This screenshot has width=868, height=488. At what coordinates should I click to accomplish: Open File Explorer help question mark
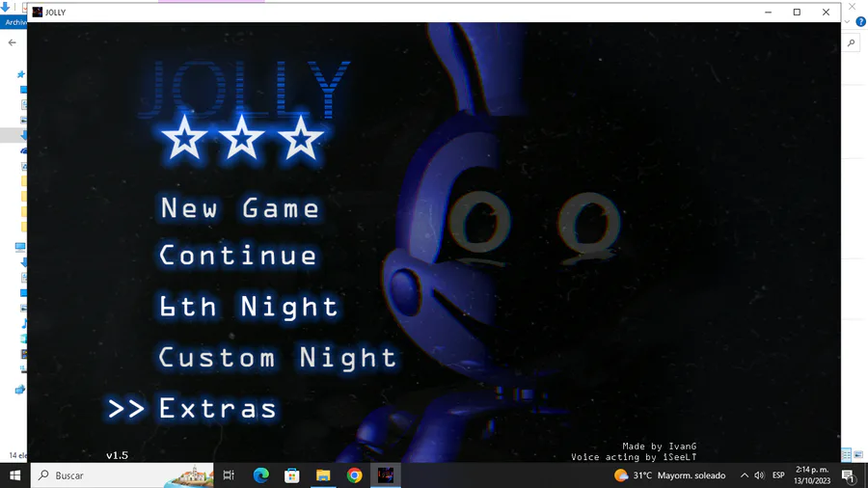pos(861,22)
